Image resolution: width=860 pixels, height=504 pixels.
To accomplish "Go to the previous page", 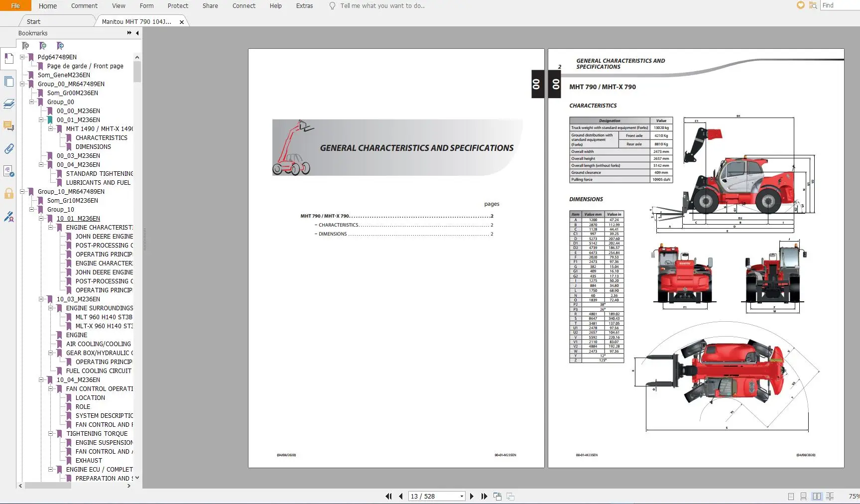I will [401, 496].
